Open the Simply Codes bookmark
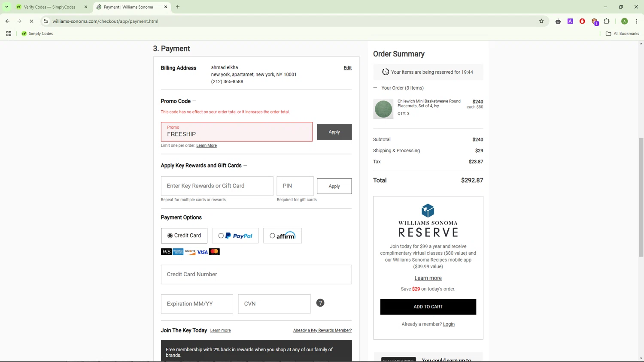Image resolution: width=644 pixels, height=362 pixels. [x=37, y=33]
